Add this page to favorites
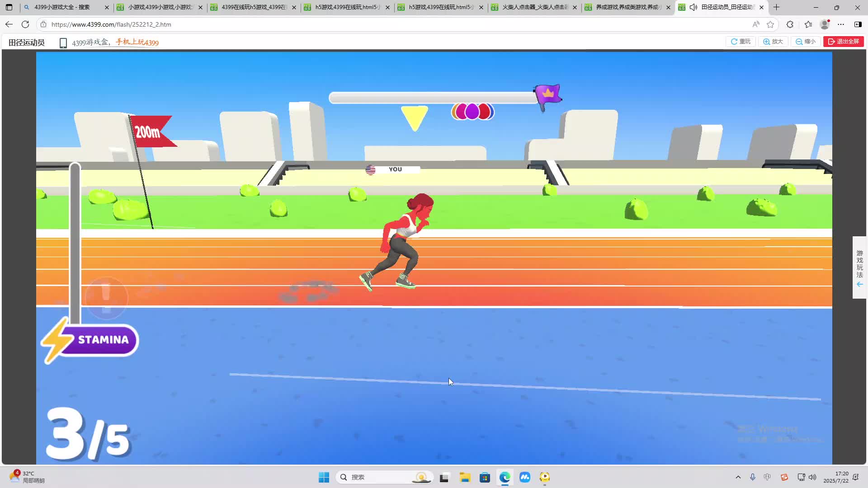Viewport: 868px width, 488px height. [770, 24]
